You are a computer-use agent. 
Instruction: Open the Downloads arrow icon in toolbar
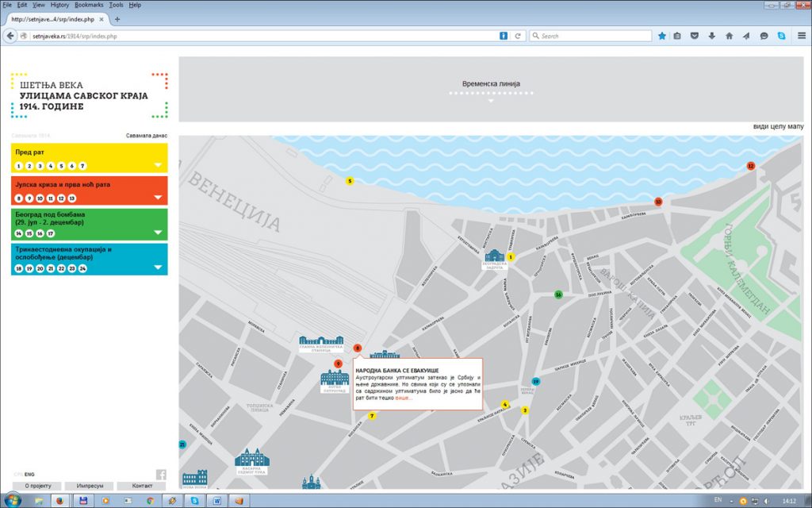click(711, 36)
